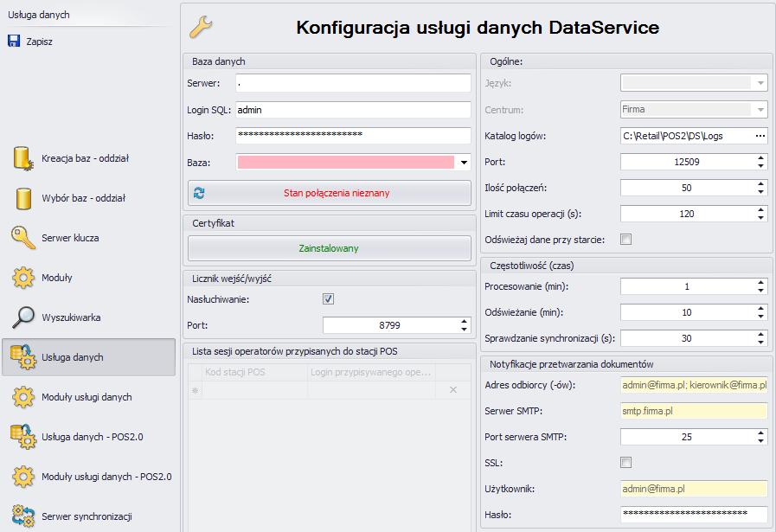Decrease Odświeżanie (min) value
This screenshot has height=532, width=776.
[x=760, y=317]
